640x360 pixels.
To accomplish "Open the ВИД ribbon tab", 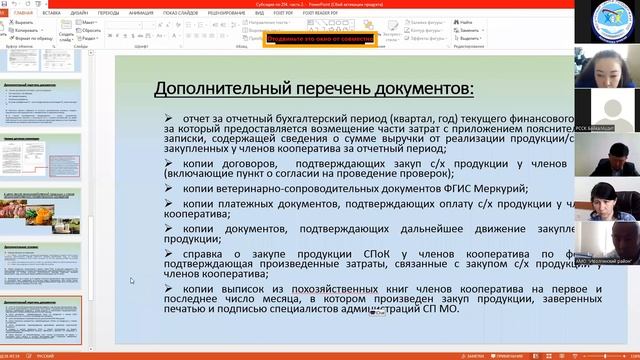I will [x=259, y=13].
